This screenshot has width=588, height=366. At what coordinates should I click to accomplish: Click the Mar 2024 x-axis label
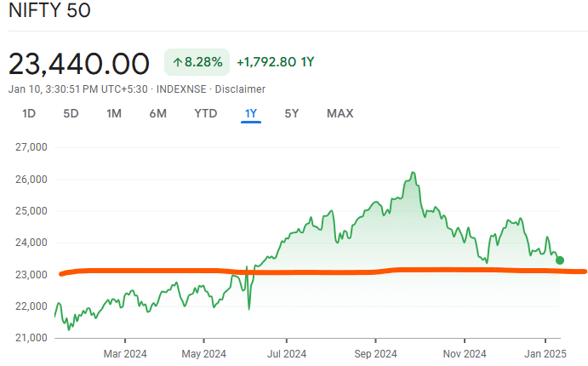pos(125,353)
